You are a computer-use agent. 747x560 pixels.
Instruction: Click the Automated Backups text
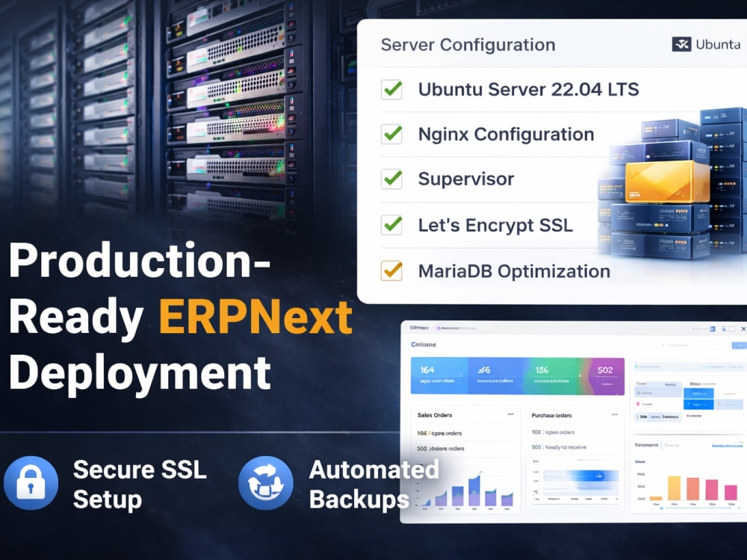tap(374, 485)
